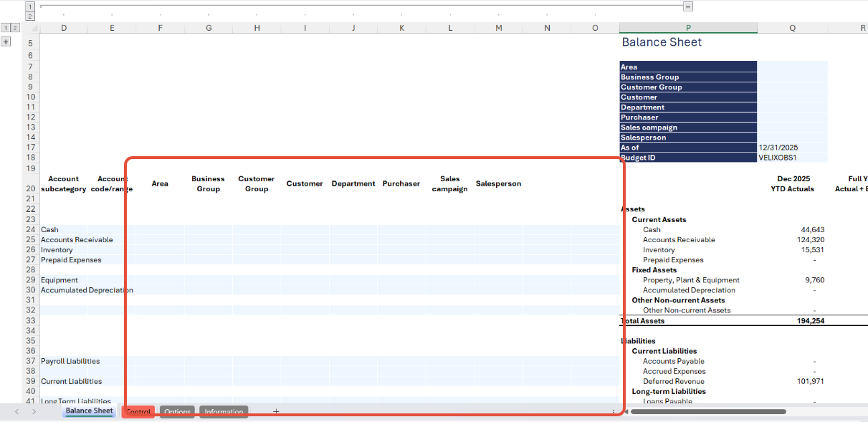Screen dimensions: 868x422
Task: Select row 33 header
Action: [x=31, y=320]
